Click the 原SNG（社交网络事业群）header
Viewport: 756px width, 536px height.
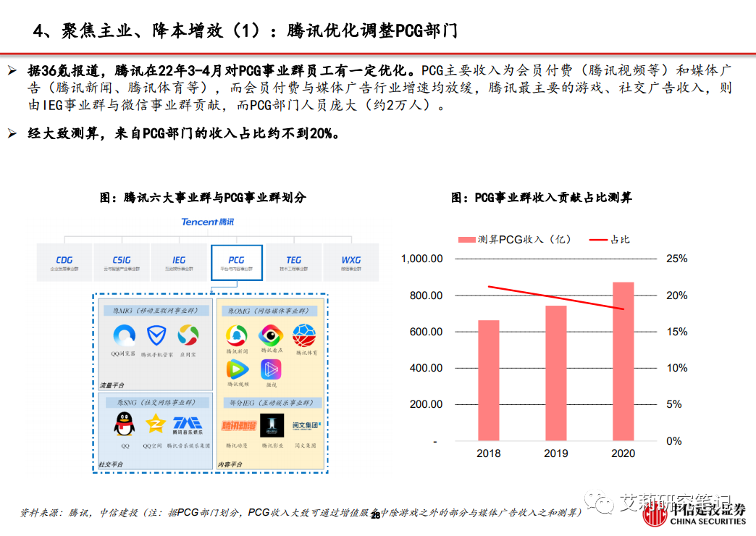point(156,402)
